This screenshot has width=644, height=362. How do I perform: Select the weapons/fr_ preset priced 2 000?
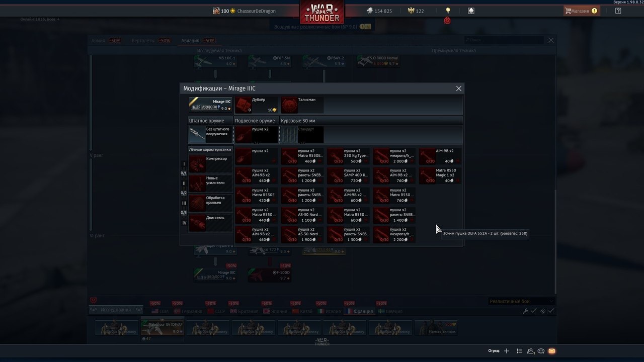click(x=394, y=156)
